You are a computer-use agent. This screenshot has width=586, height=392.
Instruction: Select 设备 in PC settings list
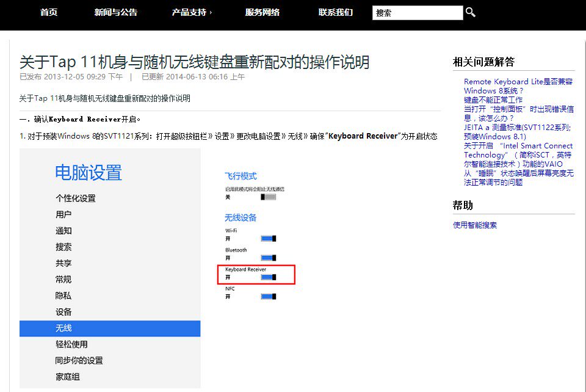coord(63,311)
